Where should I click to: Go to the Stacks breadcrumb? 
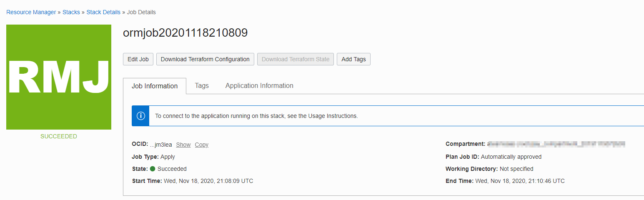click(x=71, y=12)
